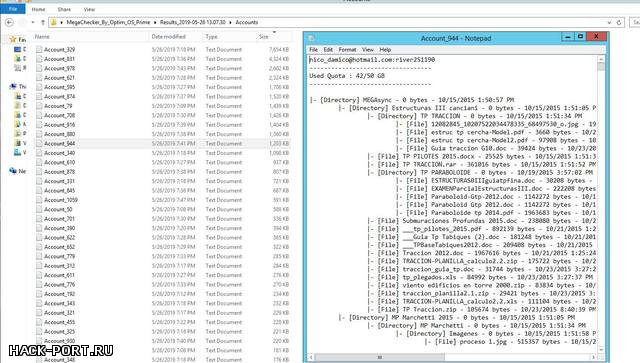The image size is (640, 363).
Task: Click the Network icon in navigation pane
Action: (13, 171)
